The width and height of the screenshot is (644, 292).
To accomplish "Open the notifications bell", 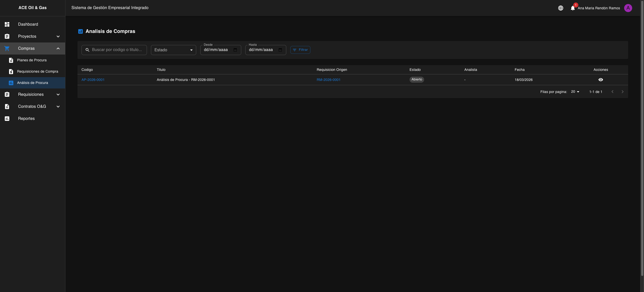I will click(x=573, y=8).
